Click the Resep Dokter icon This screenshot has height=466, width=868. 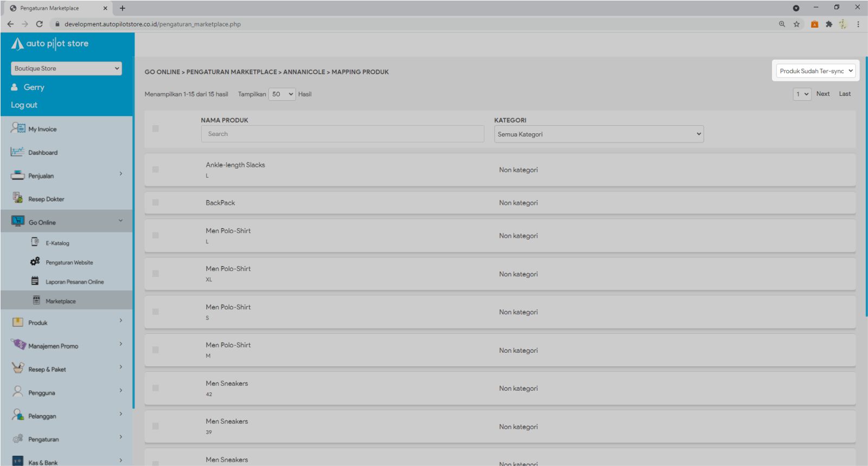(x=17, y=198)
